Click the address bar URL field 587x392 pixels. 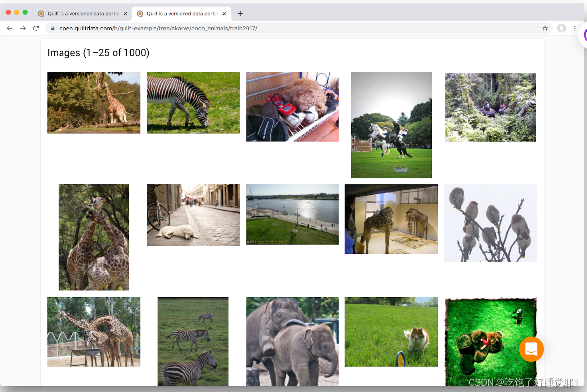pyautogui.click(x=298, y=28)
